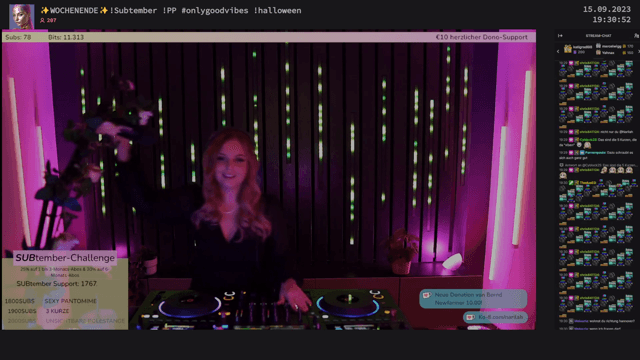Click the Bits: 11.313 counter
The width and height of the screenshot is (640, 360).
coord(66,37)
